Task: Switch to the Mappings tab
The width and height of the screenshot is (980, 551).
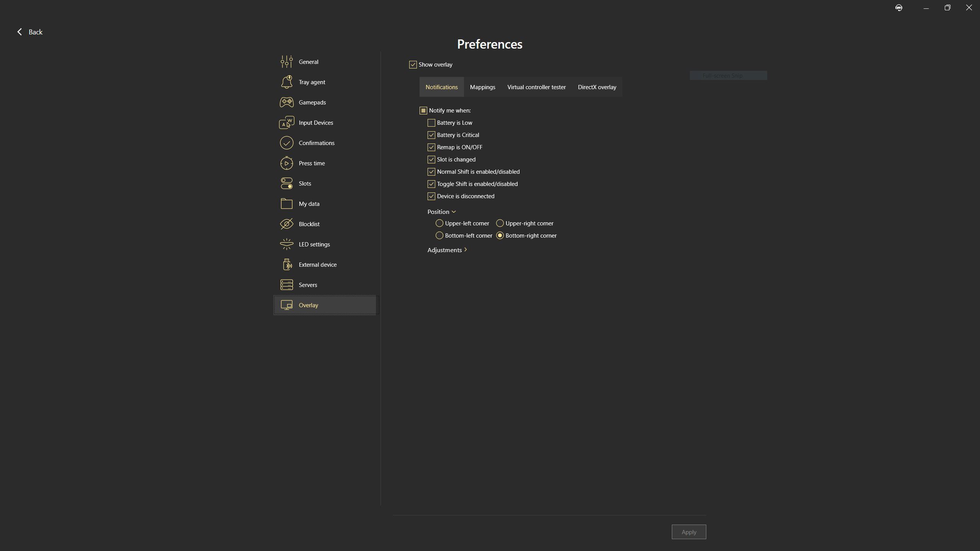Action: [x=482, y=87]
